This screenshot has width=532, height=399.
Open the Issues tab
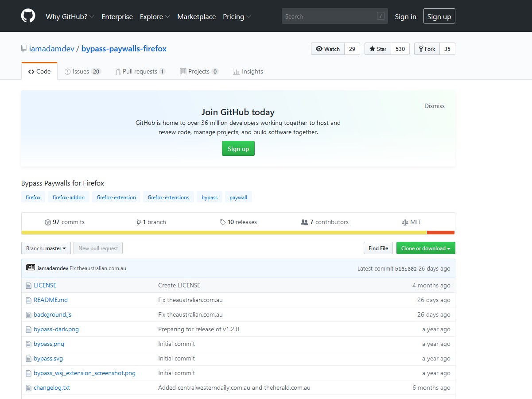pyautogui.click(x=83, y=71)
